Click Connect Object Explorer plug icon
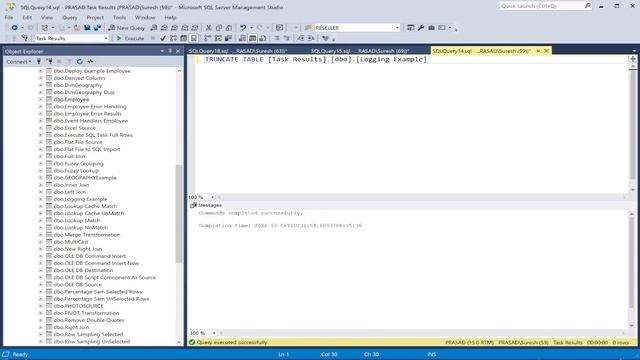The image size is (640, 360). point(39,62)
